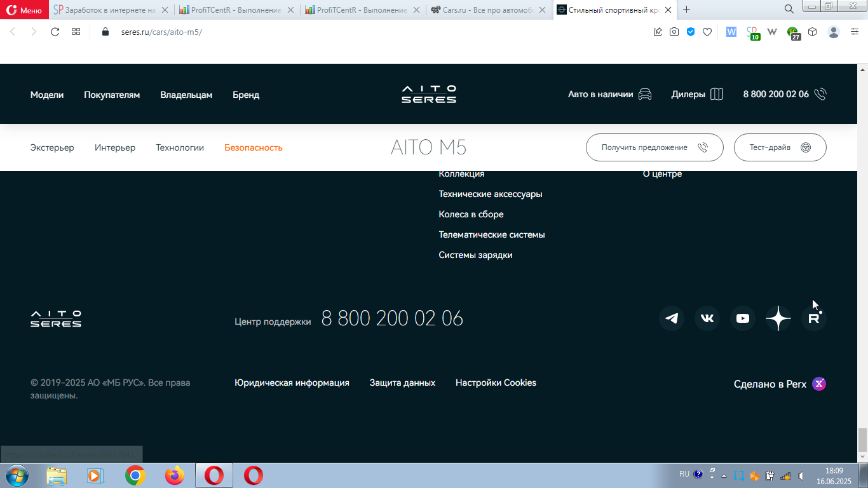
Task: Open the VK social link
Action: point(707,318)
